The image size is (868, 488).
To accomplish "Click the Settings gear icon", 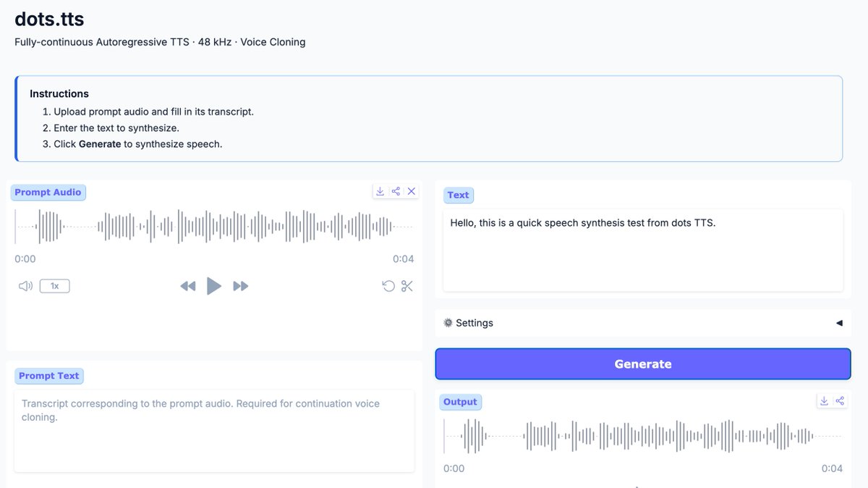I will tap(448, 323).
